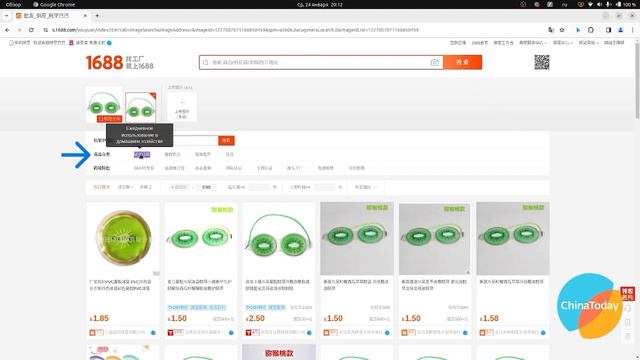
Task: Open the Обзор activities overview
Action: tap(13, 4)
